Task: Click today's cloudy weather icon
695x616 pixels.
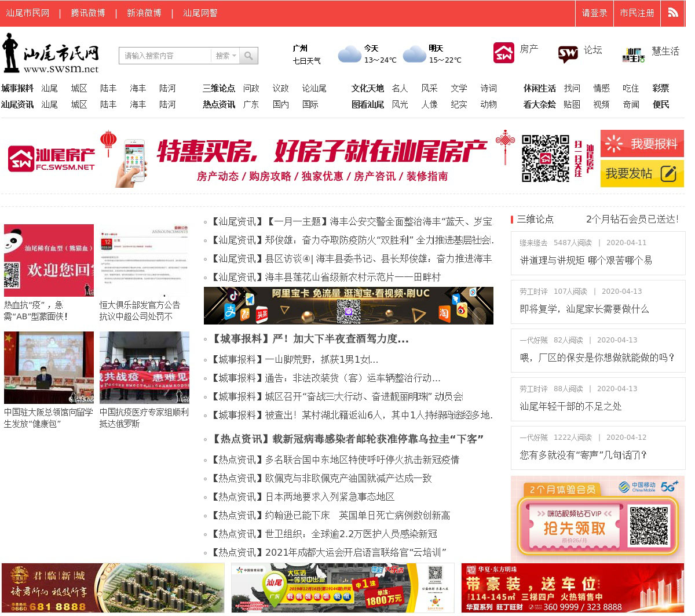Action: point(349,54)
